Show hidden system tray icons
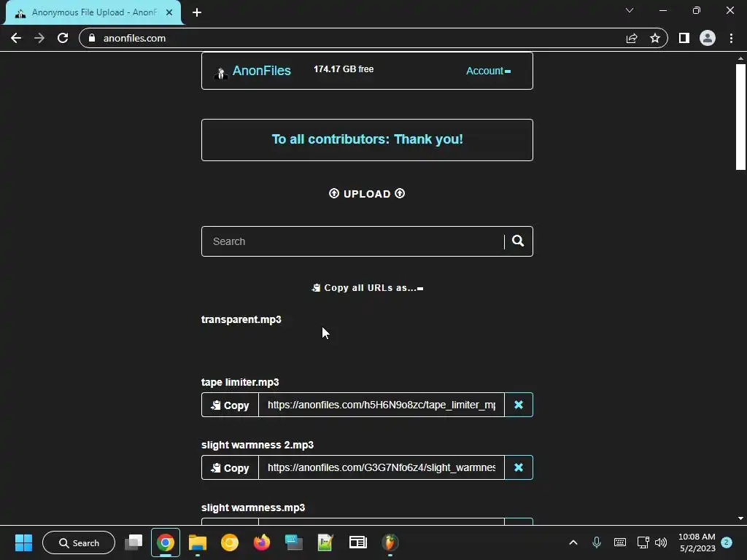This screenshot has height=560, width=747. (573, 542)
